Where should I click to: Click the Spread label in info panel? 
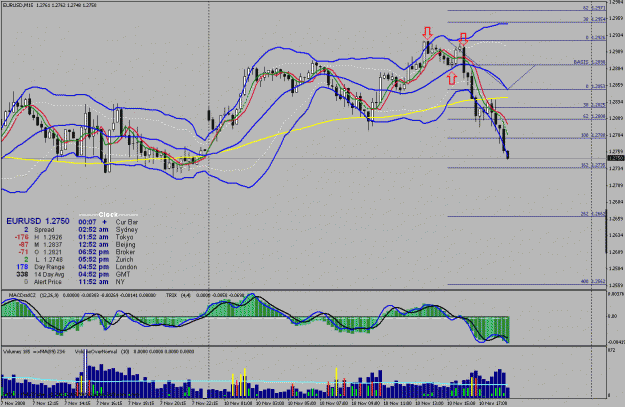[44, 230]
